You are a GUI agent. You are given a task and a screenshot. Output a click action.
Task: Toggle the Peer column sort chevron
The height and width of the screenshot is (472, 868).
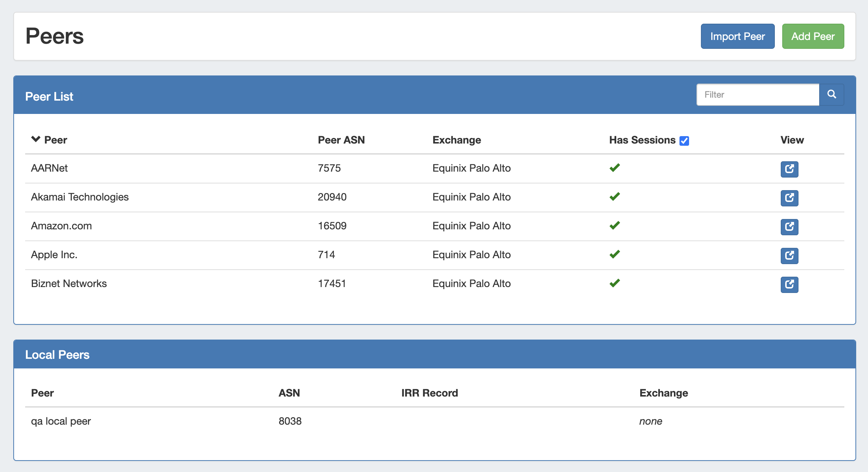point(35,139)
